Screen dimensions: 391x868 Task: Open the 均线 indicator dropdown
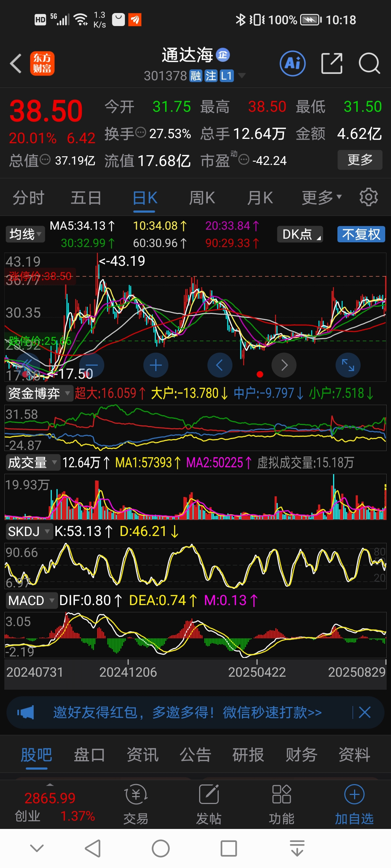click(x=25, y=234)
